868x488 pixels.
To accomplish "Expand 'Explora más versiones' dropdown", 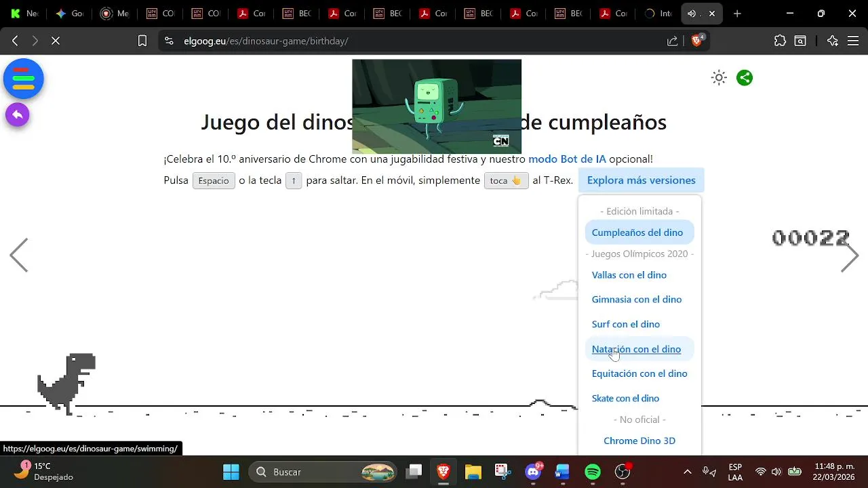I will coord(641,180).
